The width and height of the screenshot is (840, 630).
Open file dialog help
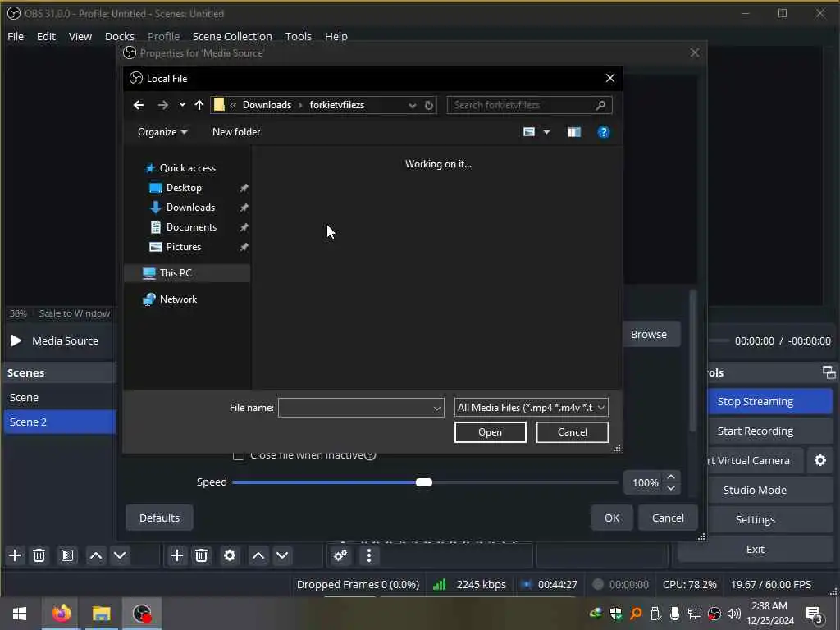click(x=603, y=132)
